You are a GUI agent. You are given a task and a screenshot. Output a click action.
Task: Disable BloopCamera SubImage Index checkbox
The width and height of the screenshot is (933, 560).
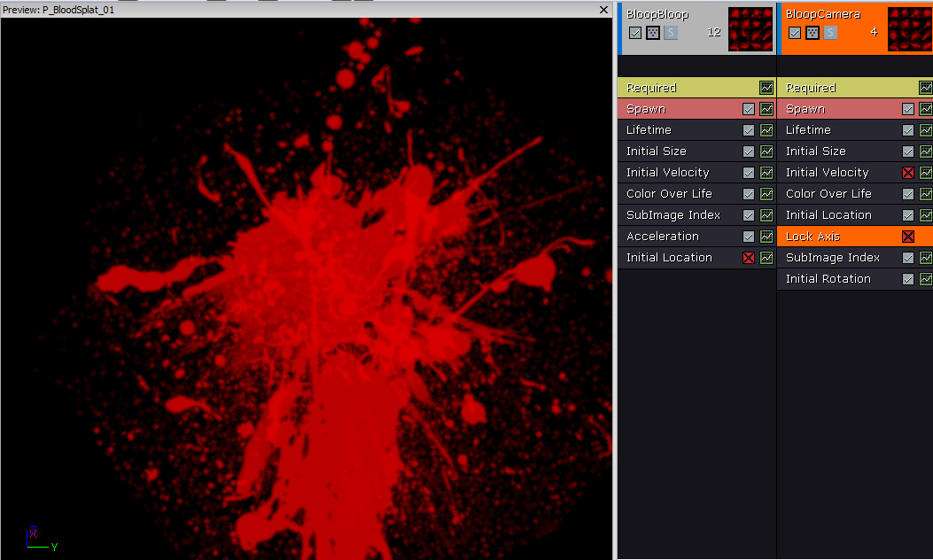click(908, 258)
